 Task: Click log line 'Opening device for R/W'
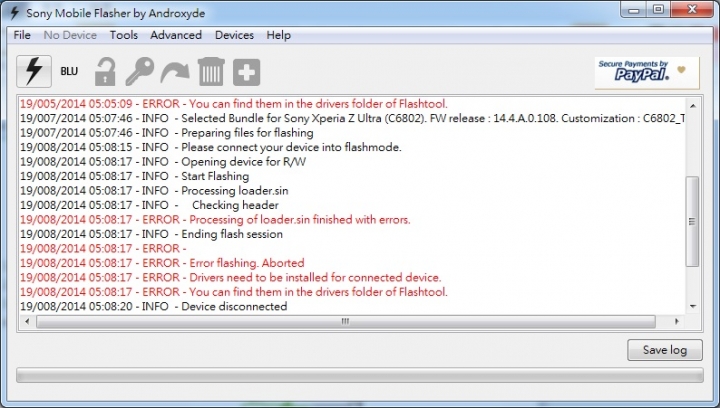pyautogui.click(x=163, y=162)
